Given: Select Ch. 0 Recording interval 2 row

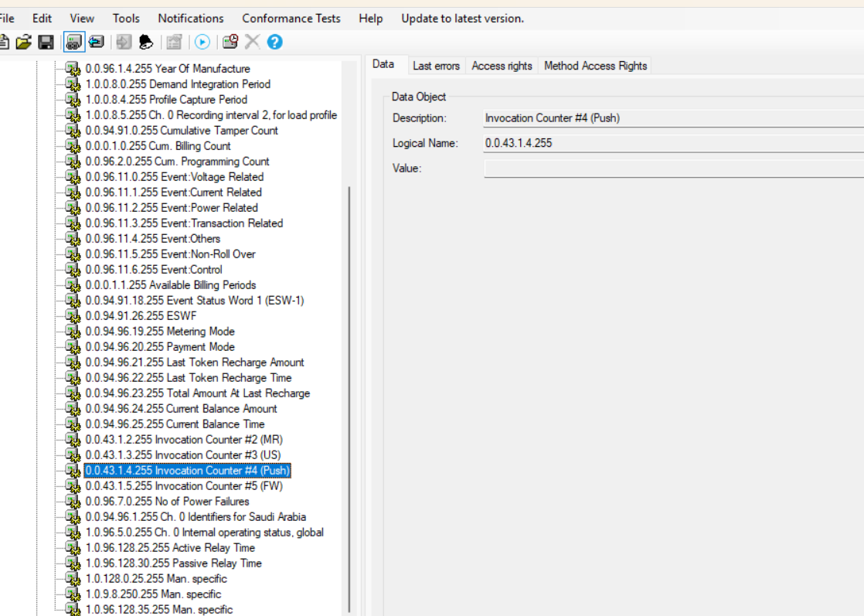Looking at the screenshot, I should click(x=211, y=115).
